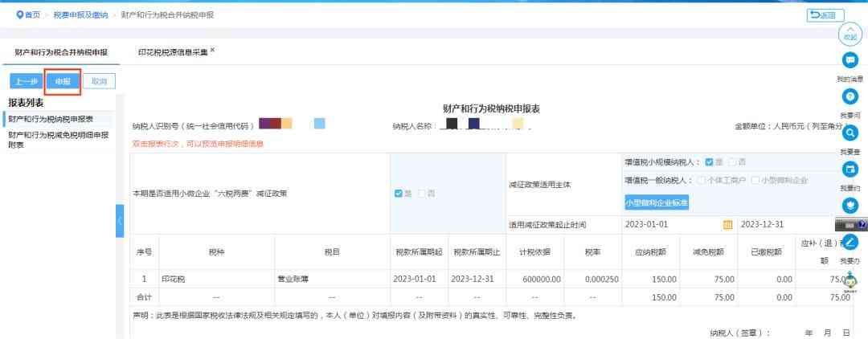Toggle 是 for 增值税小规模纳税人

(x=708, y=161)
